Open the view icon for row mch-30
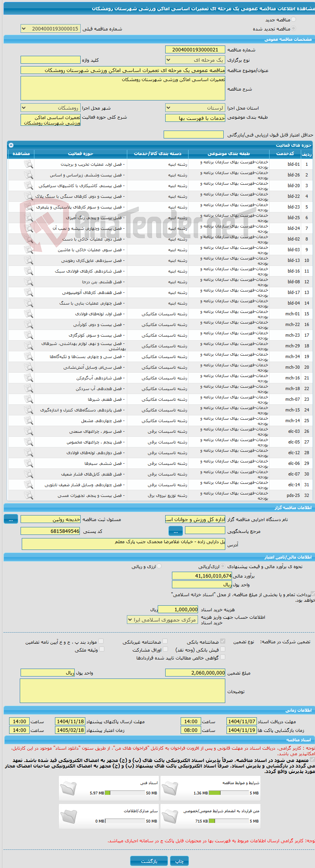Viewport: 315px width, 868px height. [x=28, y=367]
